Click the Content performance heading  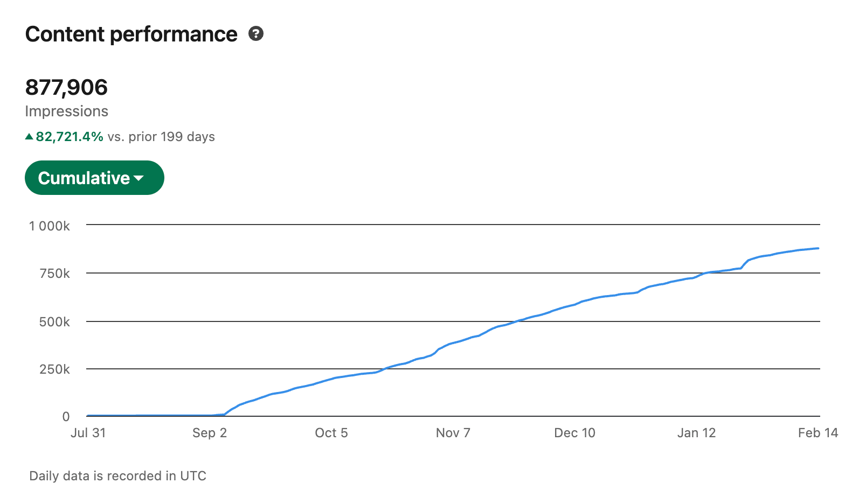(131, 34)
